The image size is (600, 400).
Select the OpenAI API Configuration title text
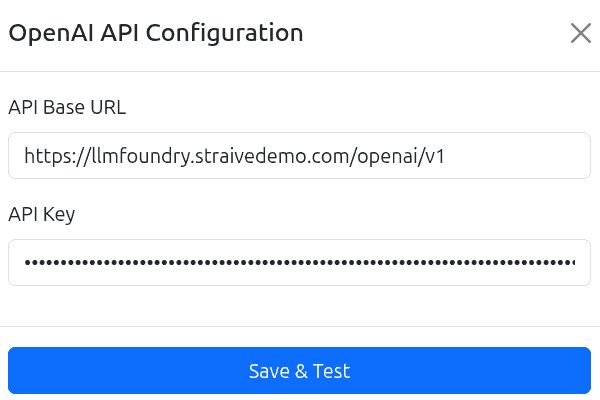coord(156,33)
